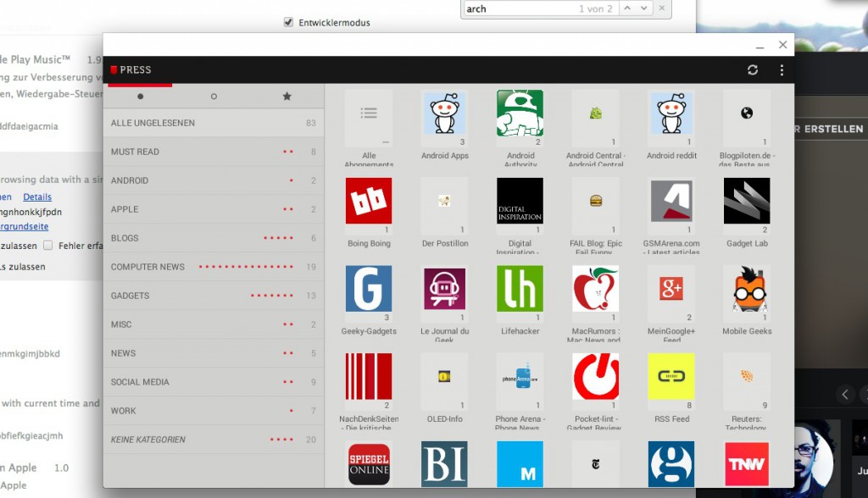Select the filled dot unread tab
Viewport: 868px width, 498px height.
(x=141, y=97)
